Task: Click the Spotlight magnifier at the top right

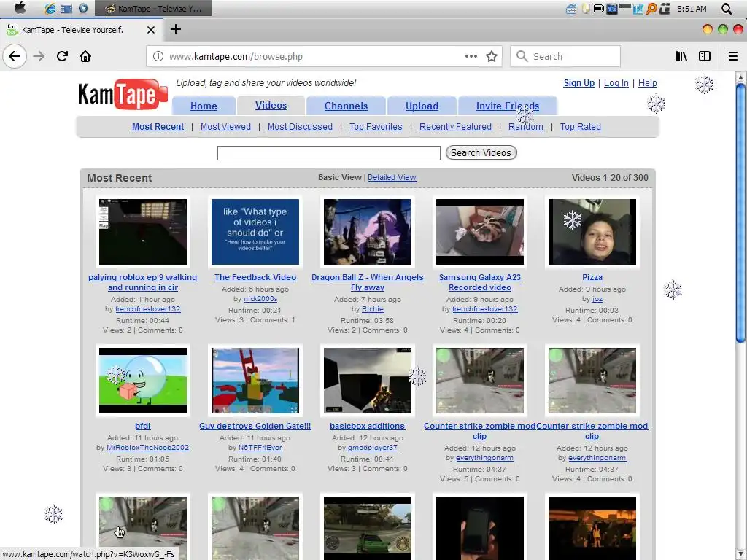Action: click(x=726, y=9)
